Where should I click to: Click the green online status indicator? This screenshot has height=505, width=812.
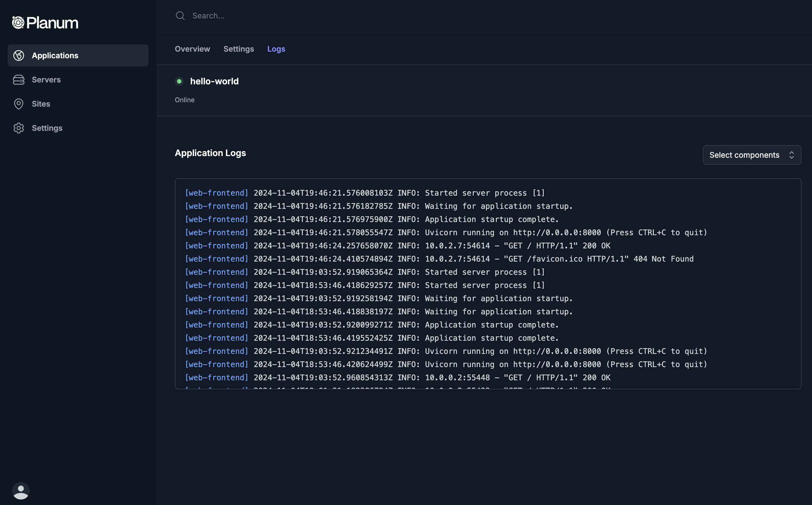[179, 81]
